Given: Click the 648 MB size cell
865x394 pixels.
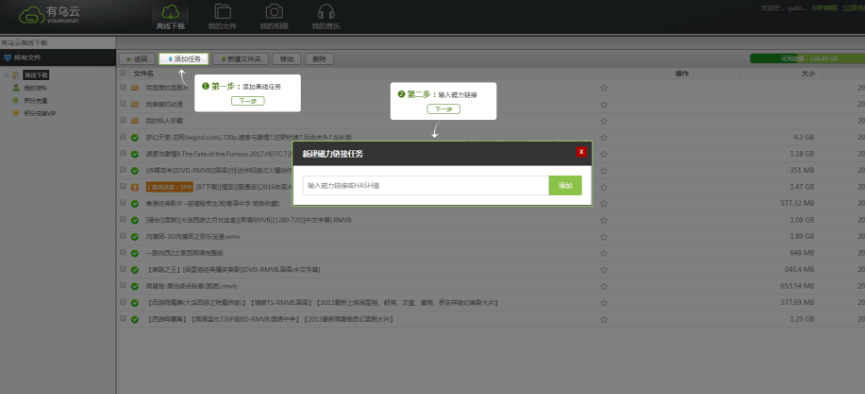Looking at the screenshot, I should pos(802,253).
